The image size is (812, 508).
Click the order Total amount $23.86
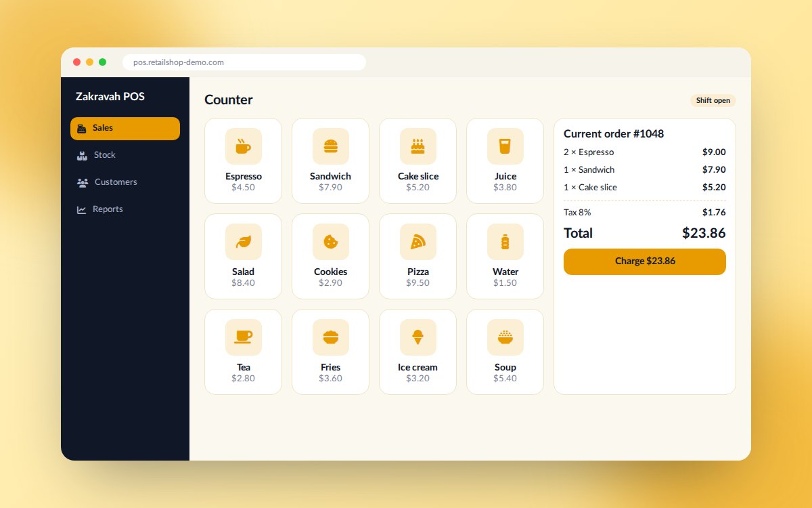[704, 234]
